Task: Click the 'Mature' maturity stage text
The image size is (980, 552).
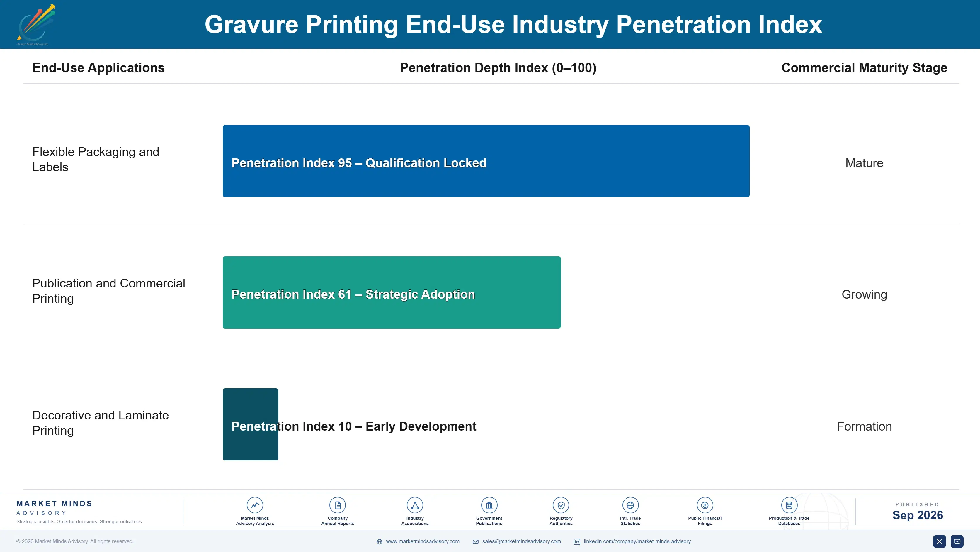Action: pos(864,163)
